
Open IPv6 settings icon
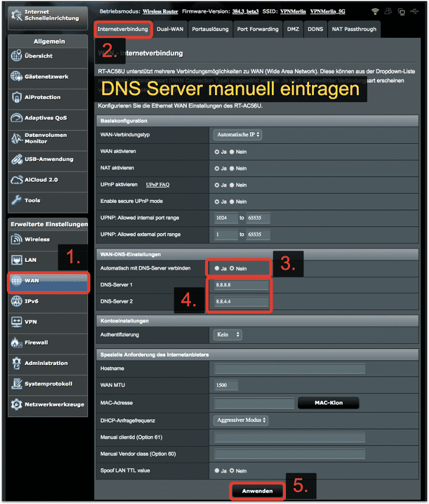17,301
